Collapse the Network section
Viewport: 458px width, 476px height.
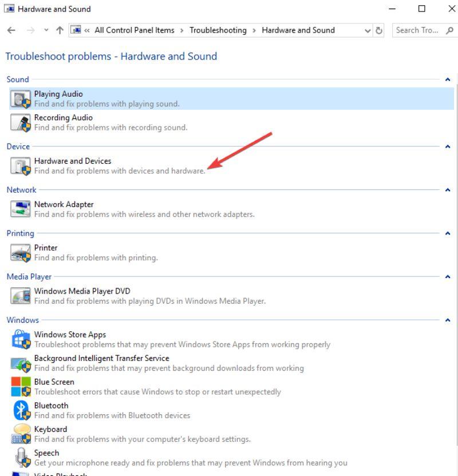448,190
